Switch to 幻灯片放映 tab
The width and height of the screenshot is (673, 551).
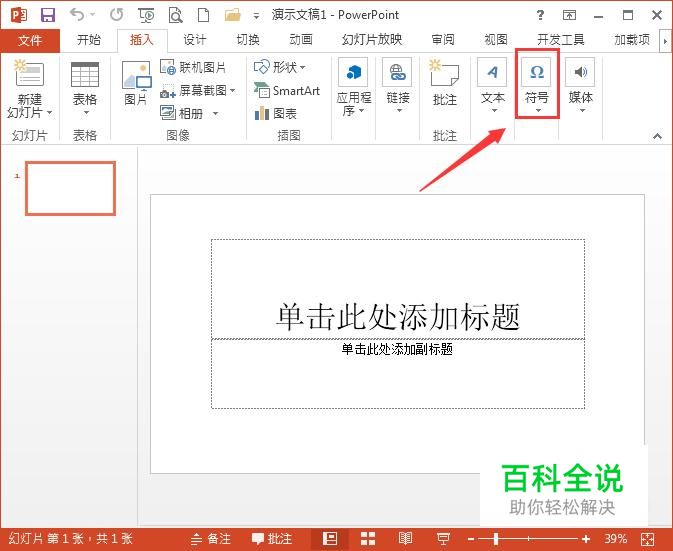coord(372,40)
